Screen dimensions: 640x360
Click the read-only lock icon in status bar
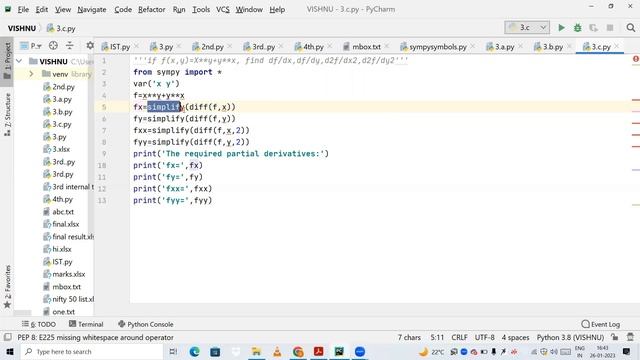point(615,337)
